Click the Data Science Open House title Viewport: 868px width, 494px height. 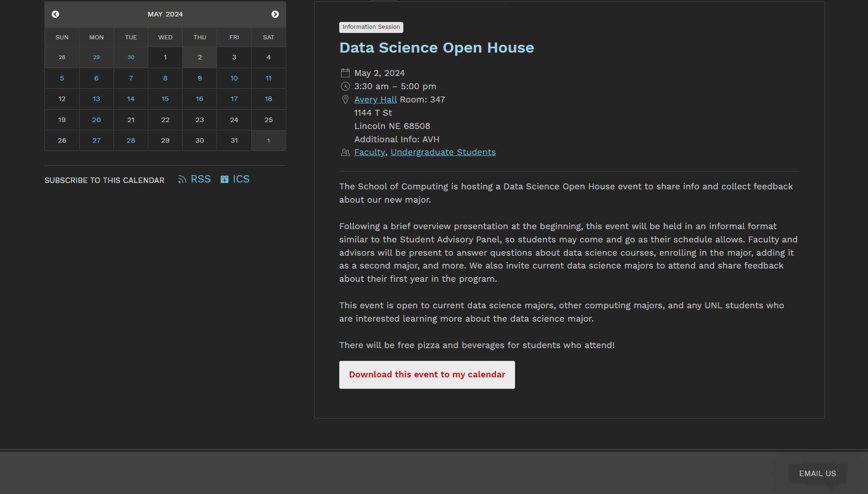(436, 48)
